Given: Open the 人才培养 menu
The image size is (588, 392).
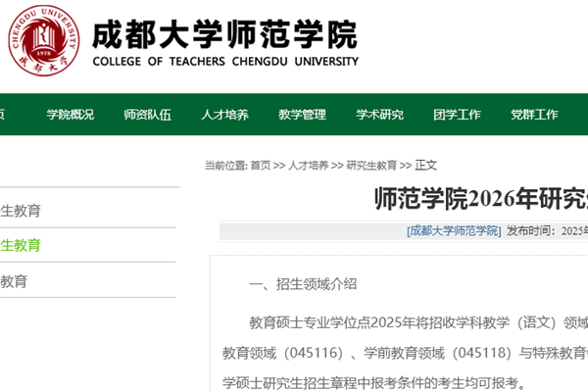Looking at the screenshot, I should pos(224,115).
